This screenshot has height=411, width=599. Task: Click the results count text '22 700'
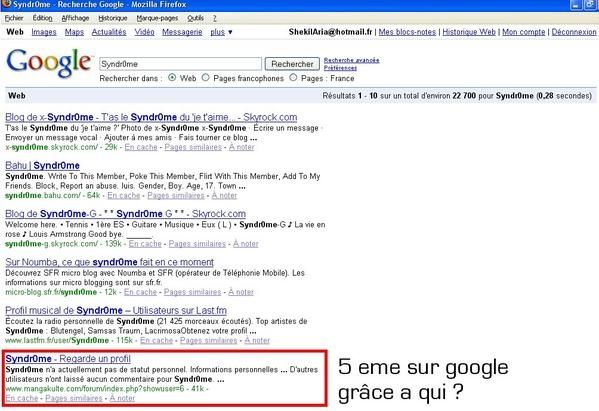coord(464,96)
